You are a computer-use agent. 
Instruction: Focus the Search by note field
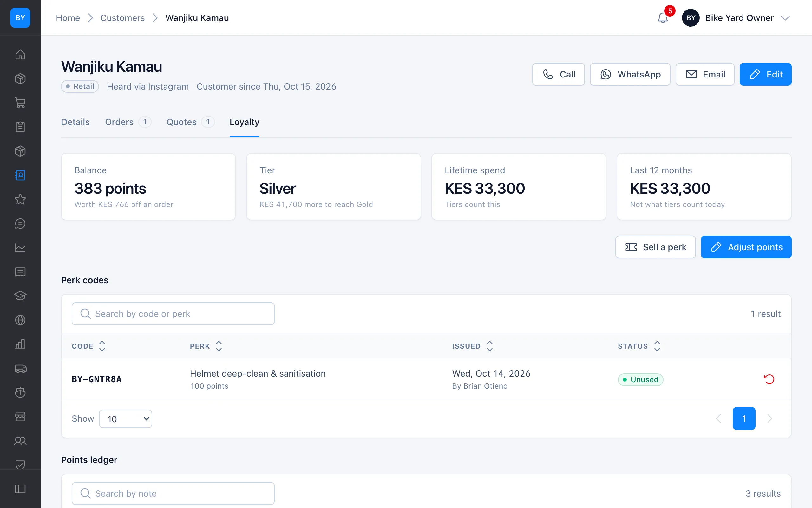(x=173, y=493)
